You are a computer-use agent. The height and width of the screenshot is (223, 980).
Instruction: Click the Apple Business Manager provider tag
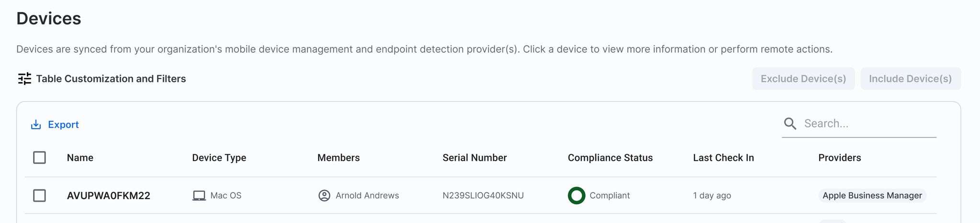point(872,196)
